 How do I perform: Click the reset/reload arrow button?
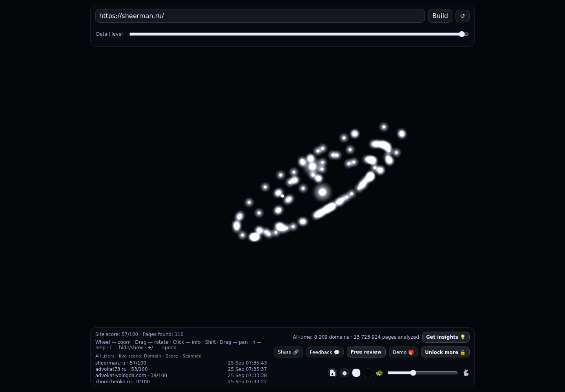tap(463, 16)
